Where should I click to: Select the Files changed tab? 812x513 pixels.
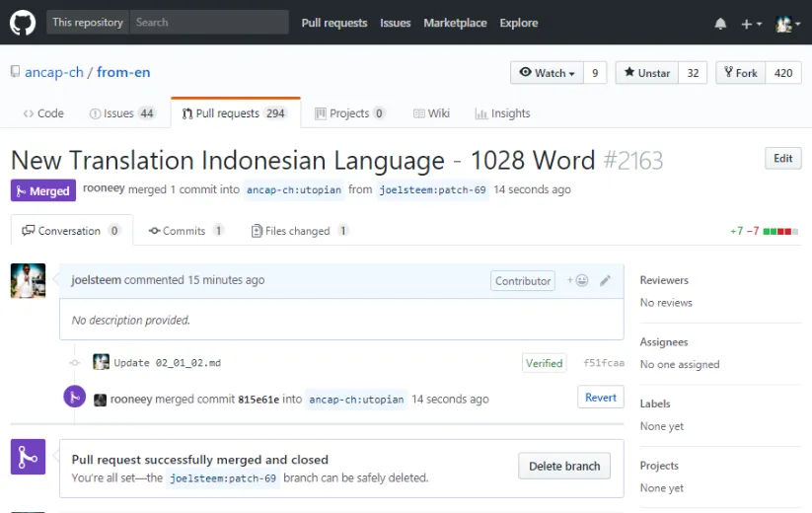coord(299,231)
